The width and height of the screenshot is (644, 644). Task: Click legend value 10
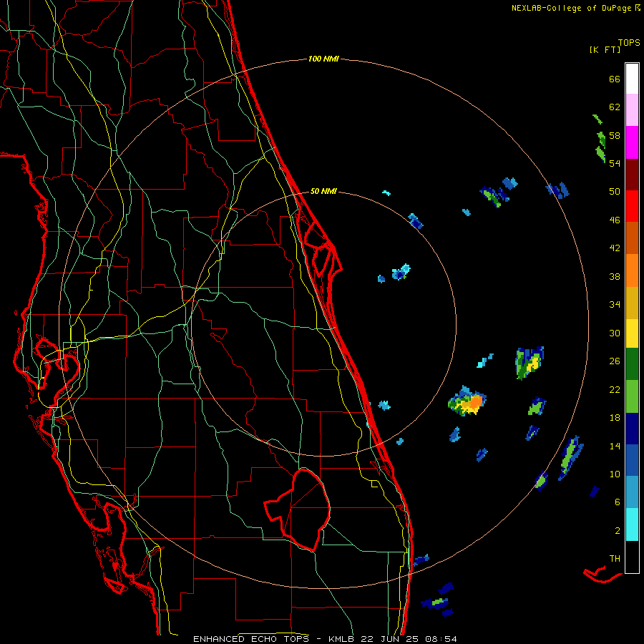point(615,474)
